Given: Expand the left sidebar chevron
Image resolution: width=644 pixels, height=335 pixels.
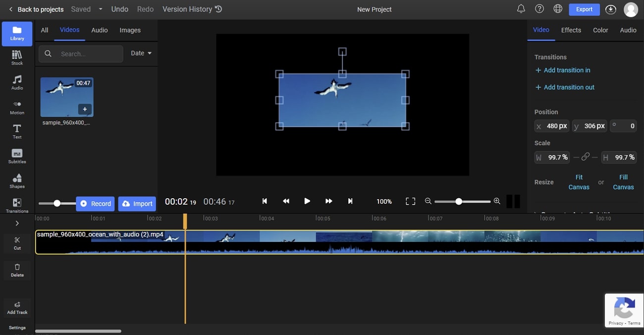Looking at the screenshot, I should 17,223.
